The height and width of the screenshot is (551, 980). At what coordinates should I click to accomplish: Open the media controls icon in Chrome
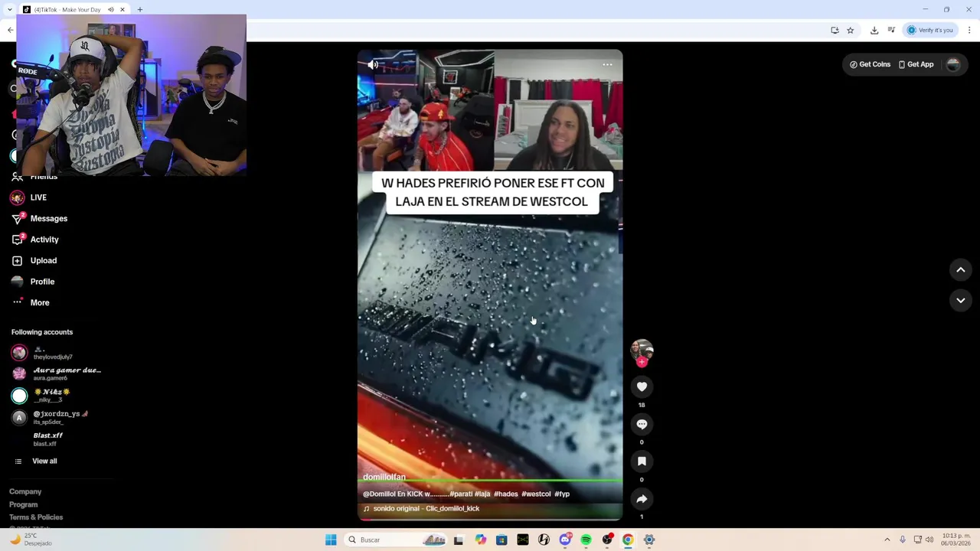pyautogui.click(x=891, y=31)
